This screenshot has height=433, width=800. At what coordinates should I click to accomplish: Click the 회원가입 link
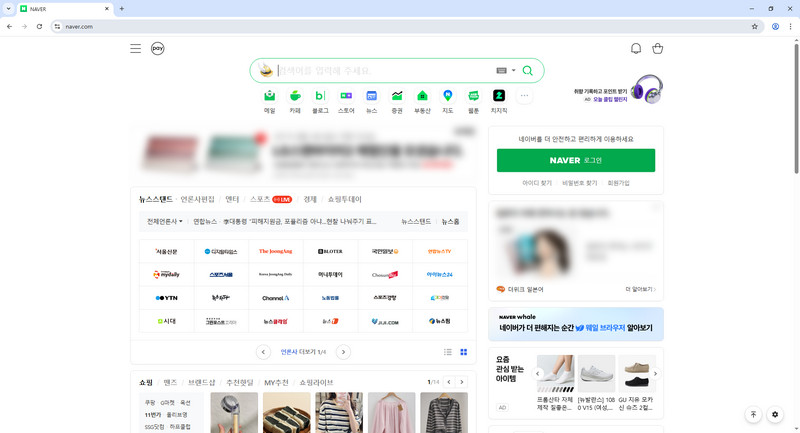[618, 183]
